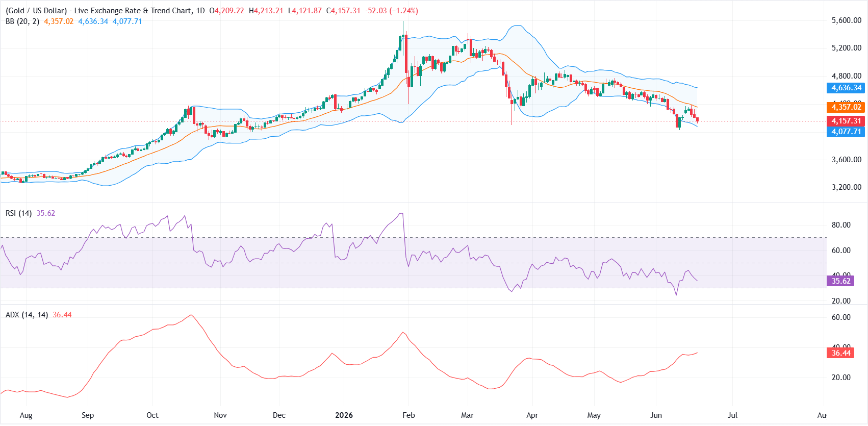
Task: Click the open price O4,209.22
Action: click(227, 11)
